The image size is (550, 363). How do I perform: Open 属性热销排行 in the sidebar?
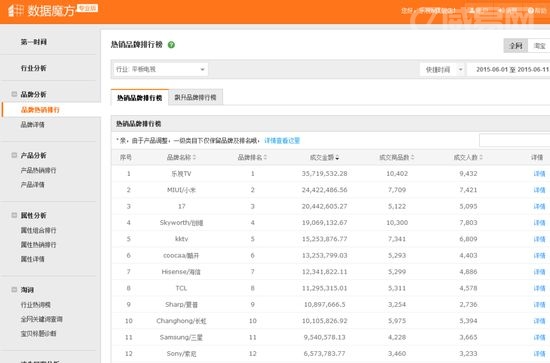point(39,245)
